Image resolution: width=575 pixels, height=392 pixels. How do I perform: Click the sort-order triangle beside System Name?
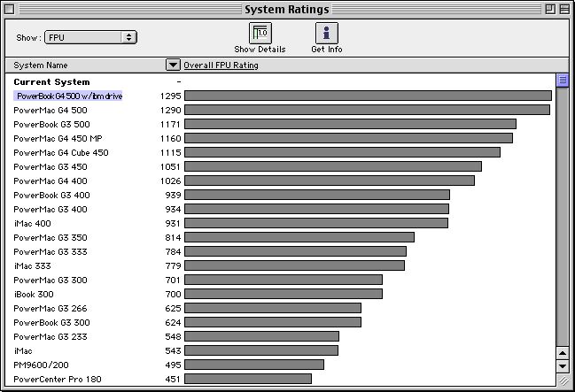coord(173,65)
